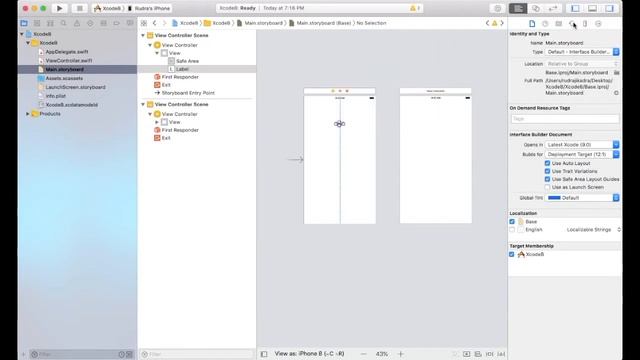Toggle the Navigator panel visibility
Screen dimensions: 640x360
coord(575,8)
